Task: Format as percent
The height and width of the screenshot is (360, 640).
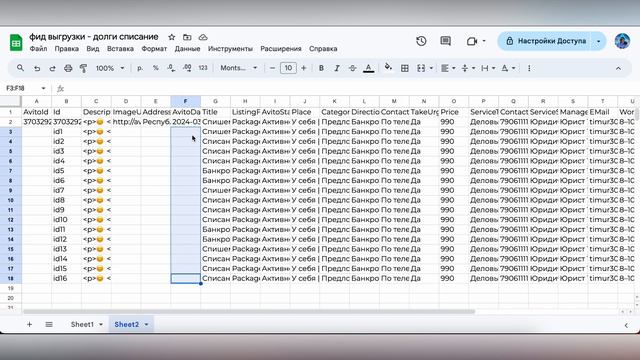Action: click(x=156, y=68)
